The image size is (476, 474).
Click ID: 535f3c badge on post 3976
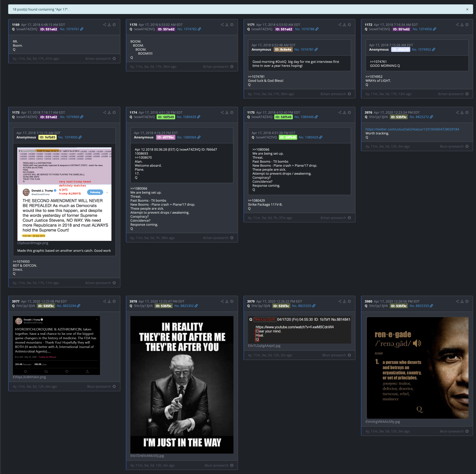[398, 117]
